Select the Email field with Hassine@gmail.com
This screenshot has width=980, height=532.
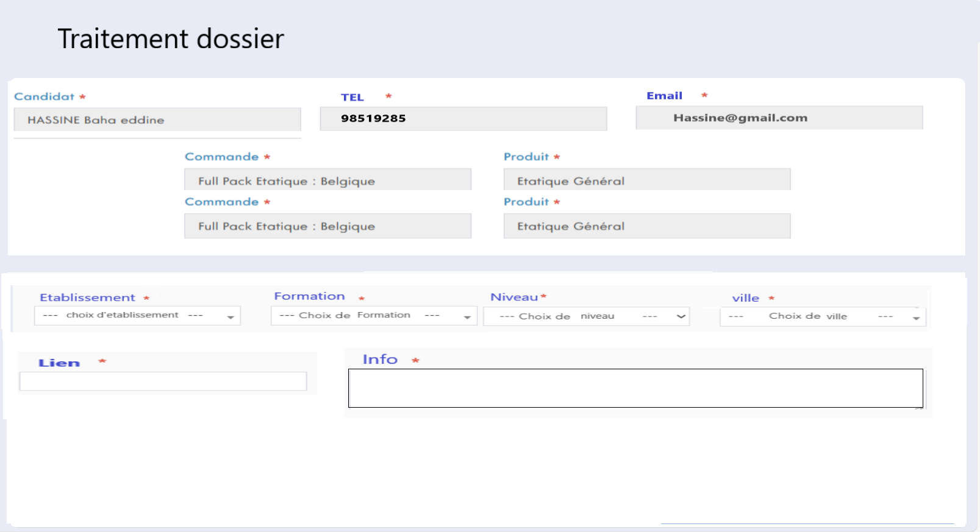tap(779, 118)
